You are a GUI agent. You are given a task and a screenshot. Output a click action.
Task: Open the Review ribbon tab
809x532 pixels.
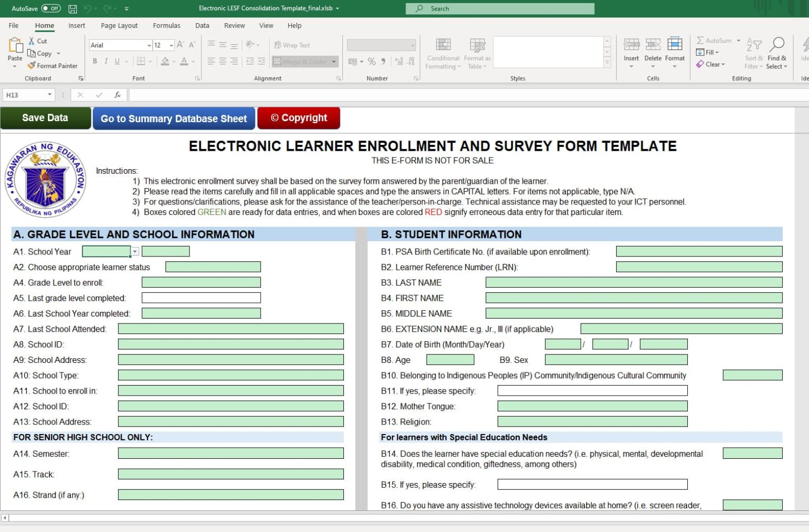pos(234,25)
